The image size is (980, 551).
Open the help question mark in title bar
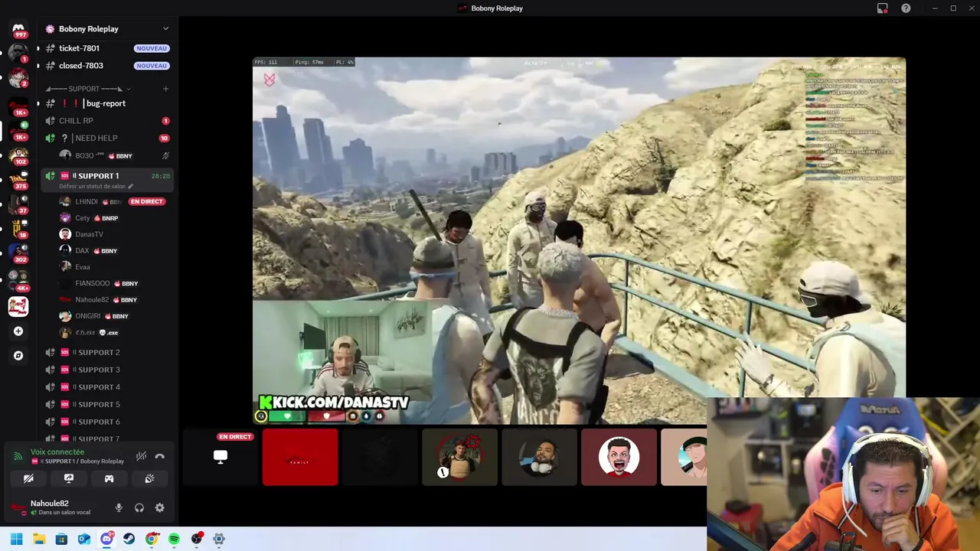[x=906, y=8]
